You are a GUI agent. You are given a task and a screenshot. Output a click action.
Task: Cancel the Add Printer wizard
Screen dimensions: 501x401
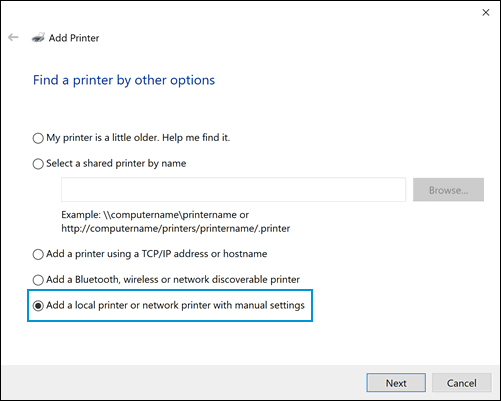(462, 383)
